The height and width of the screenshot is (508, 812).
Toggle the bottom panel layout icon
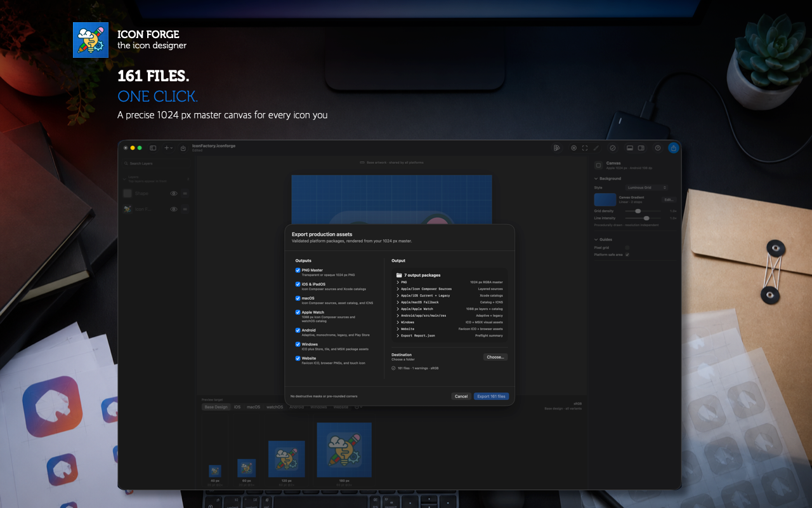click(x=630, y=148)
